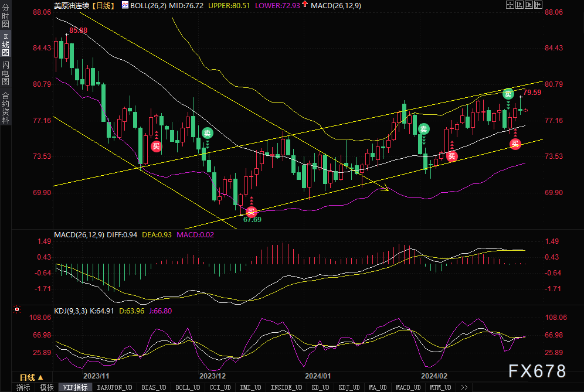This screenshot has width=584, height=392.
Task: Click the green 卖 marker in late January 2024
Action: [x=423, y=129]
